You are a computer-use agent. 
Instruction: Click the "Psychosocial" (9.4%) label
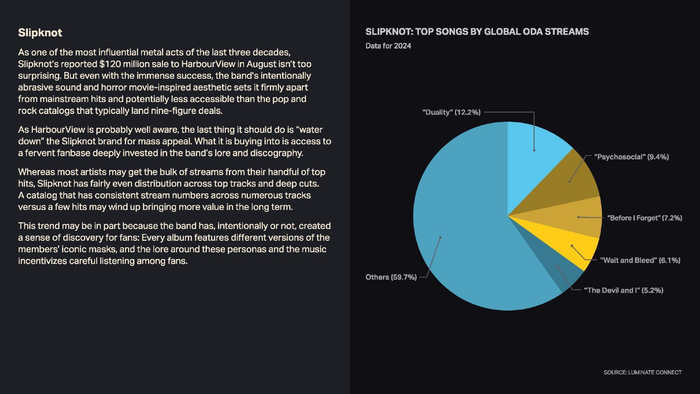(x=631, y=157)
